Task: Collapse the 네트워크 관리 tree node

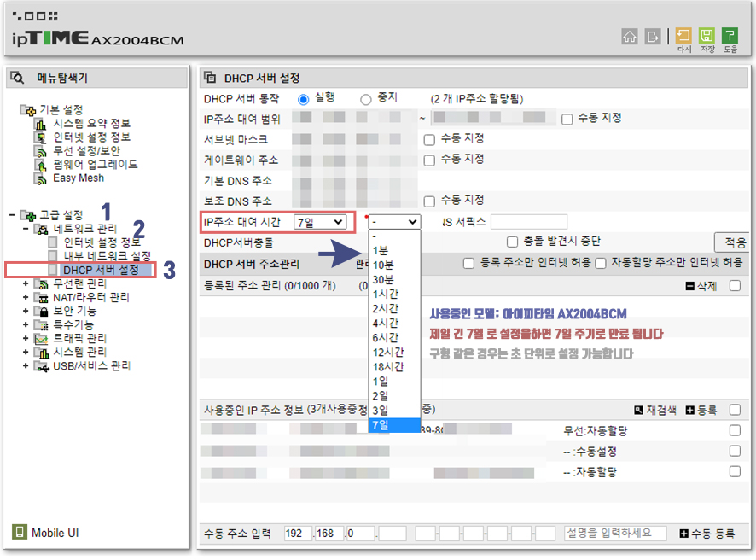Action: (x=26, y=229)
